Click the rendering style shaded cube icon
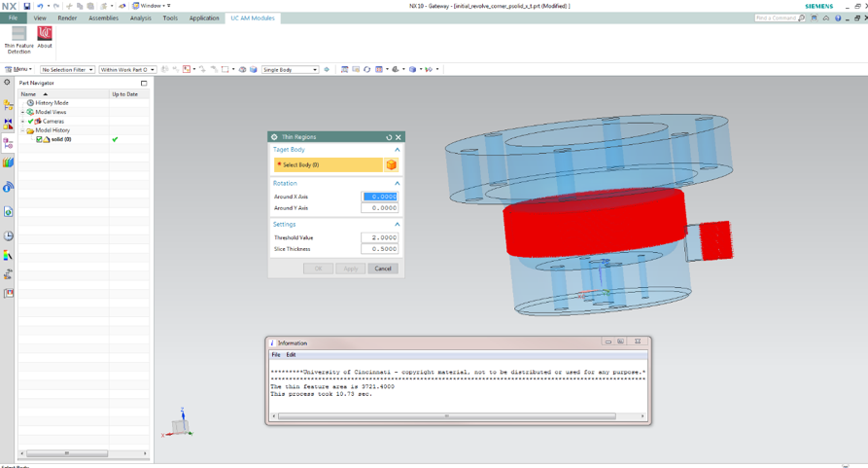 tap(412, 69)
